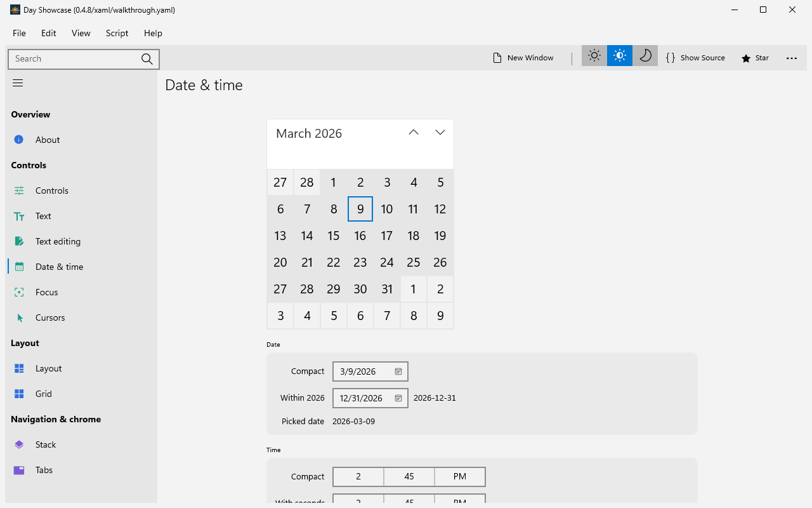
Task: Go to previous month with up chevron
Action: coord(414,132)
